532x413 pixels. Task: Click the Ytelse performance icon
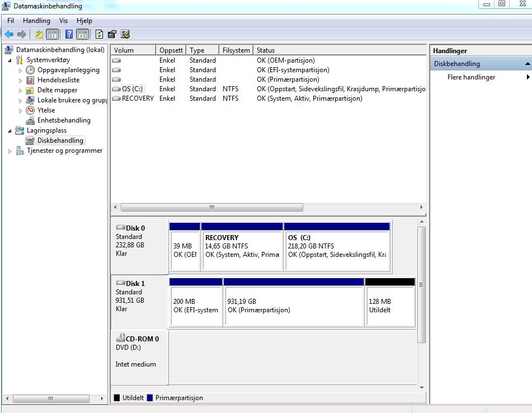pos(30,110)
